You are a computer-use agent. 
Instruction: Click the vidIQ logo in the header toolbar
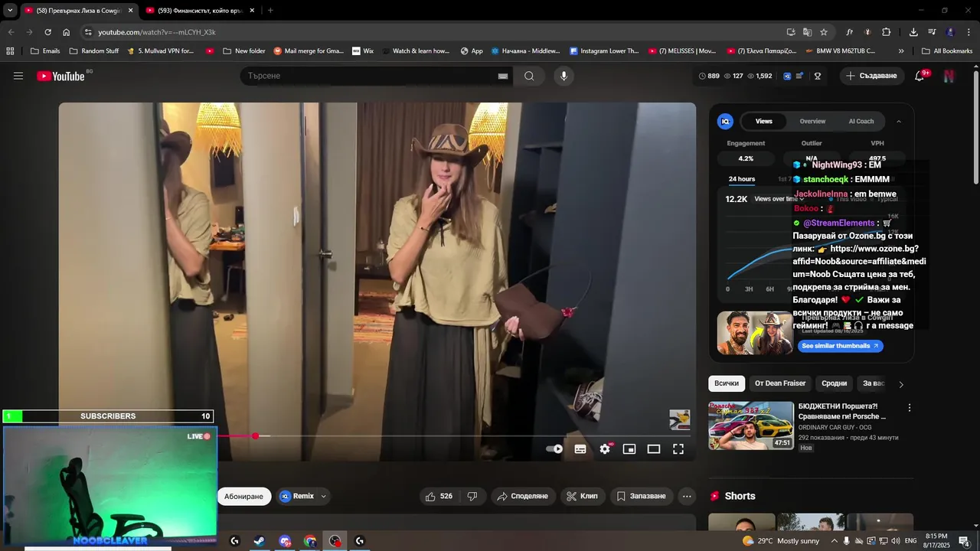[x=787, y=76]
